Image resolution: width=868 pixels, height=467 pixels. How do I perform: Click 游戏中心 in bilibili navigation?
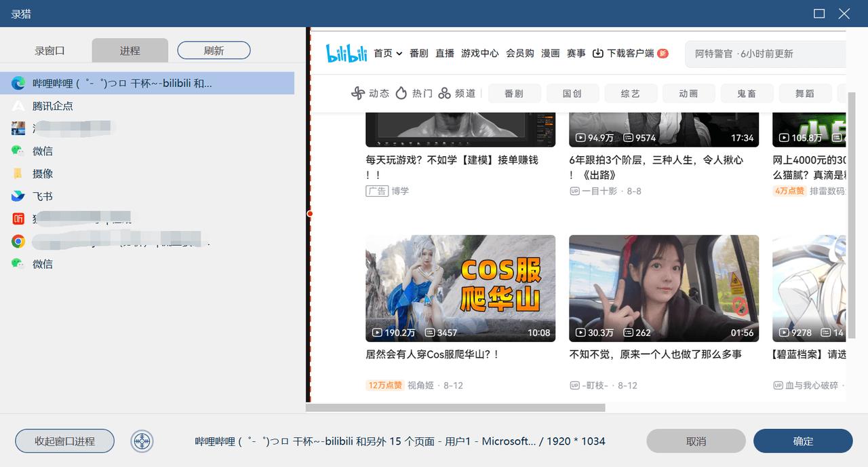[480, 54]
